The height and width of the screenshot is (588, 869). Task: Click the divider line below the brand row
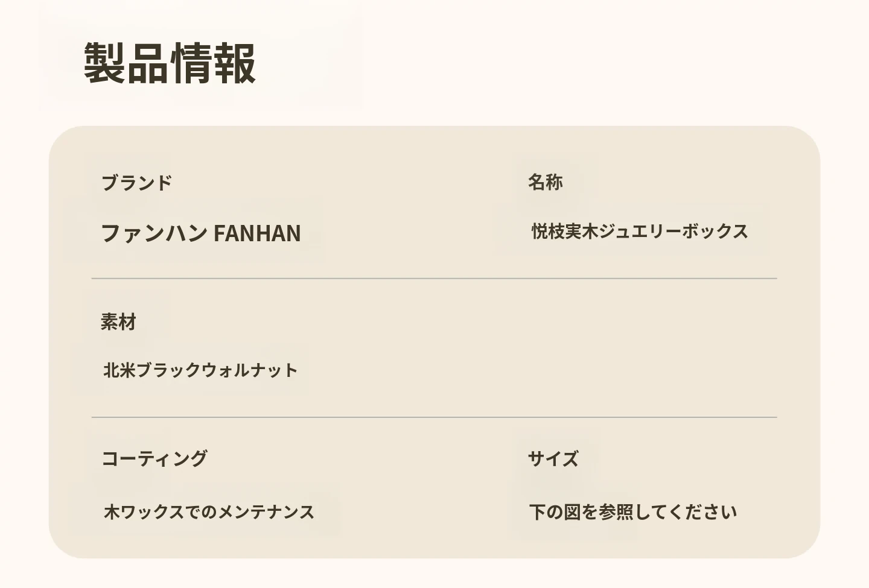coord(434,279)
